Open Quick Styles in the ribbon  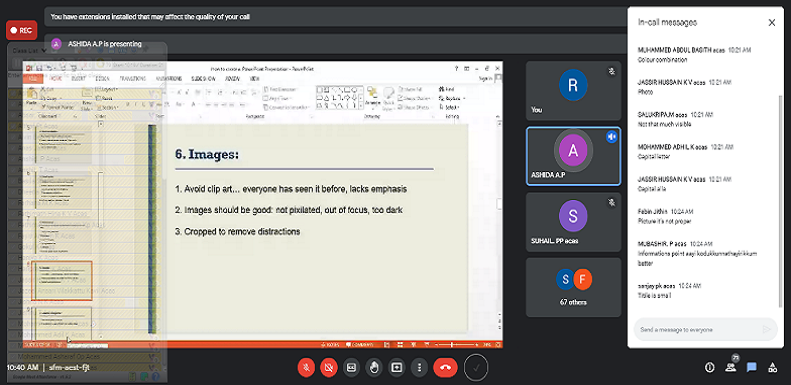[x=388, y=97]
